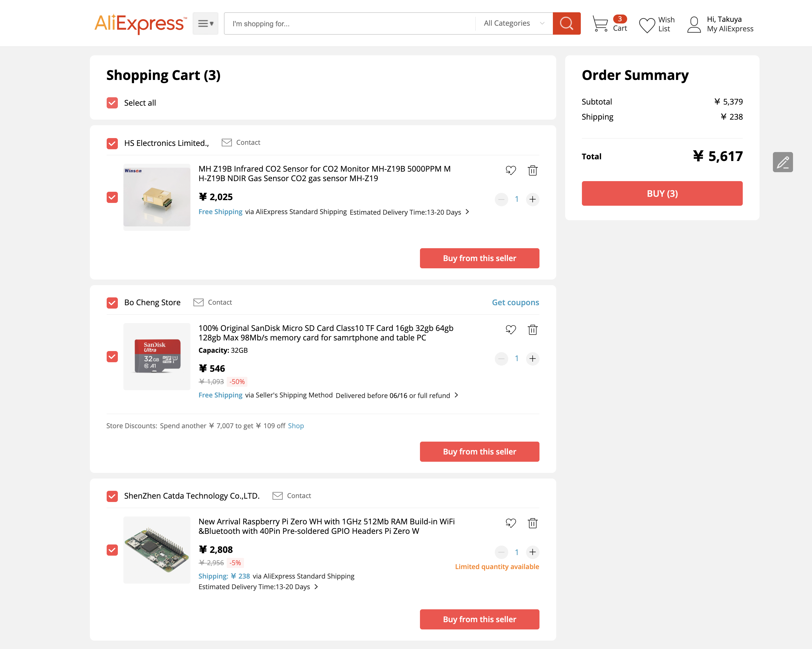Delete the CO2 sensor from cart

(x=532, y=170)
